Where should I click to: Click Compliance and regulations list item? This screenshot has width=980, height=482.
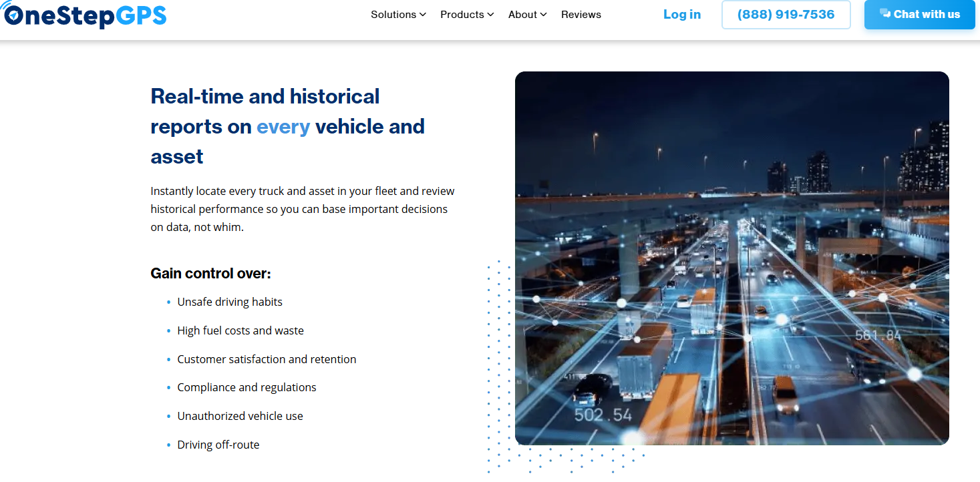click(x=247, y=387)
